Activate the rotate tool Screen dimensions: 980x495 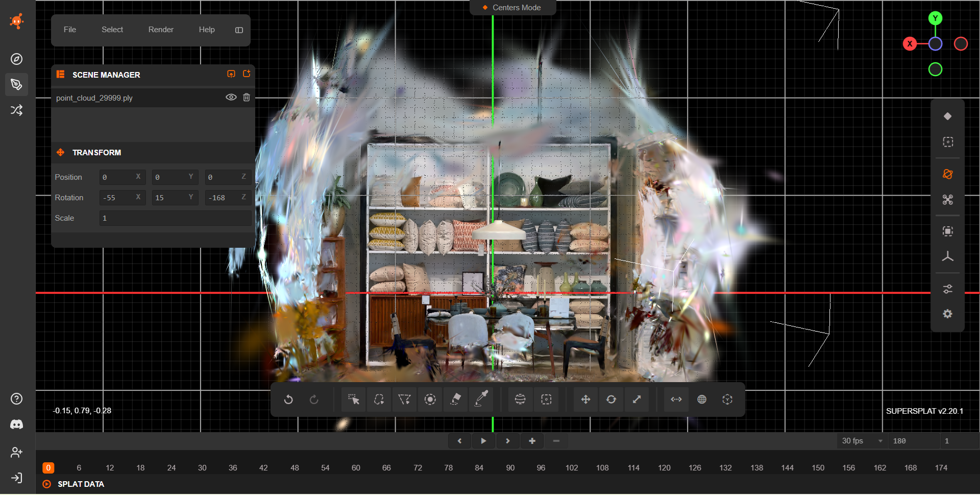point(611,399)
